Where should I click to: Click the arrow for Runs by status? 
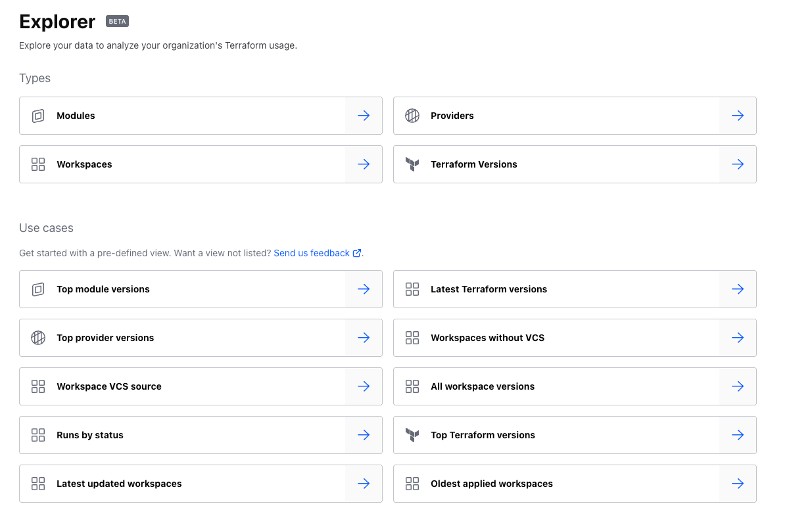tap(364, 435)
